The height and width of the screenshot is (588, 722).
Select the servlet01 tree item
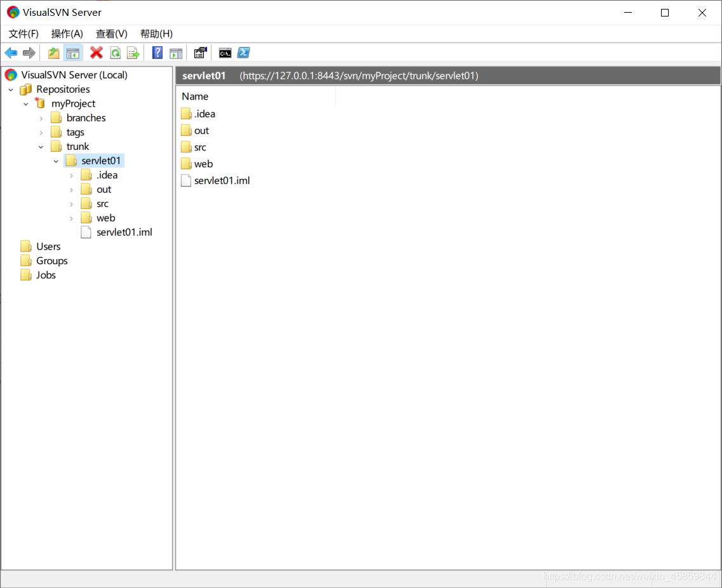click(x=101, y=160)
